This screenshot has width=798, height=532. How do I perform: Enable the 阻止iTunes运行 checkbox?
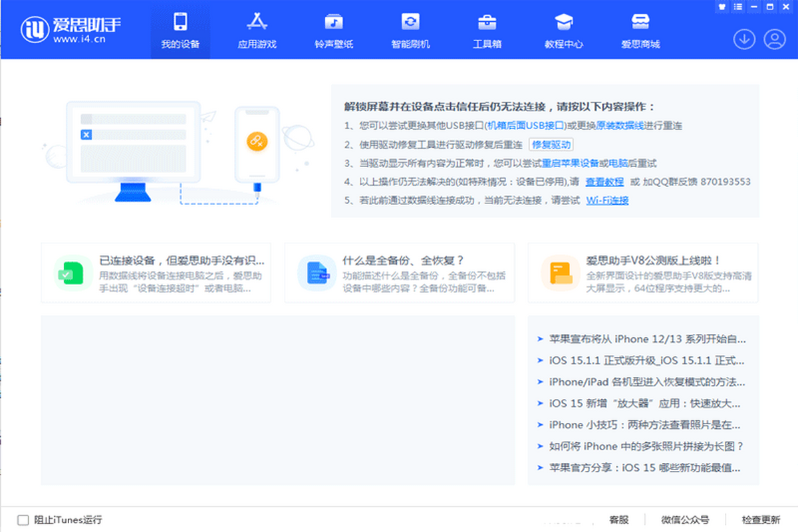[x=23, y=520]
